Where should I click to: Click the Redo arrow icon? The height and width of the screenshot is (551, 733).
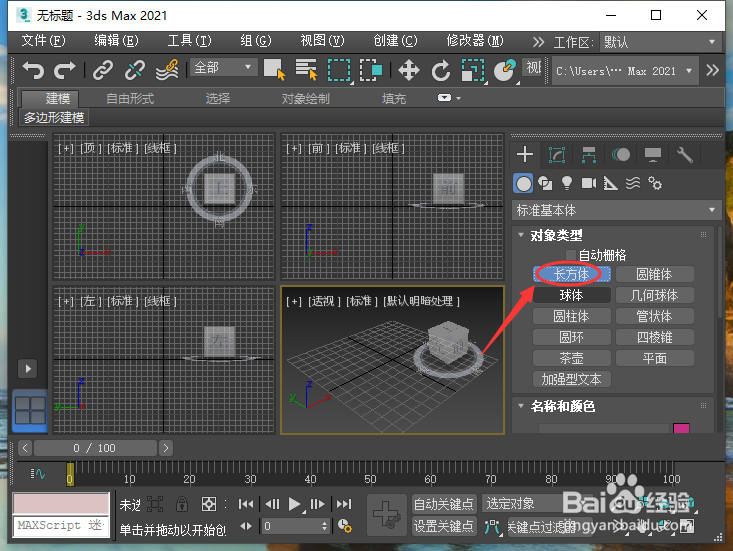pyautogui.click(x=65, y=70)
